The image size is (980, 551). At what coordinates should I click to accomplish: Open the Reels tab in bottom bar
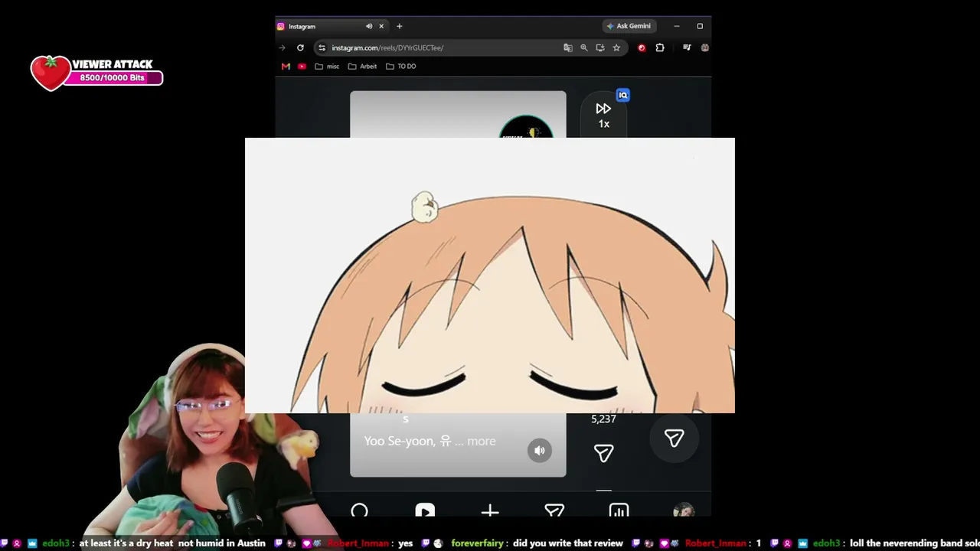(425, 510)
